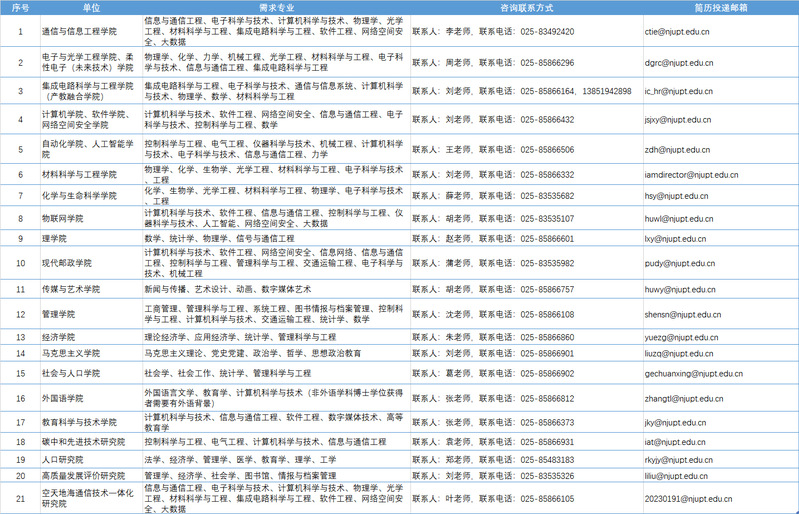Select the 人口研究院 unit cell
Image resolution: width=799 pixels, height=514 pixels.
(63, 459)
